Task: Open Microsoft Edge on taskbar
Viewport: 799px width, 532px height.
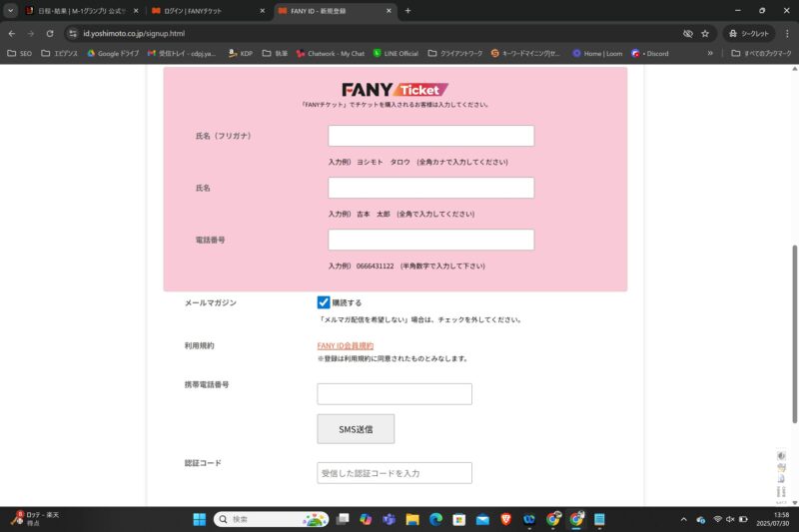Action: coord(435,519)
